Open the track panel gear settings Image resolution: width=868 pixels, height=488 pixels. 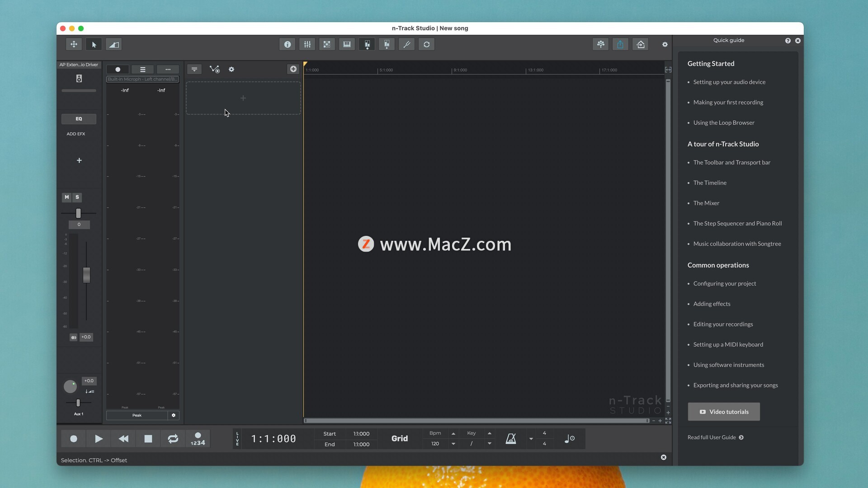(231, 69)
